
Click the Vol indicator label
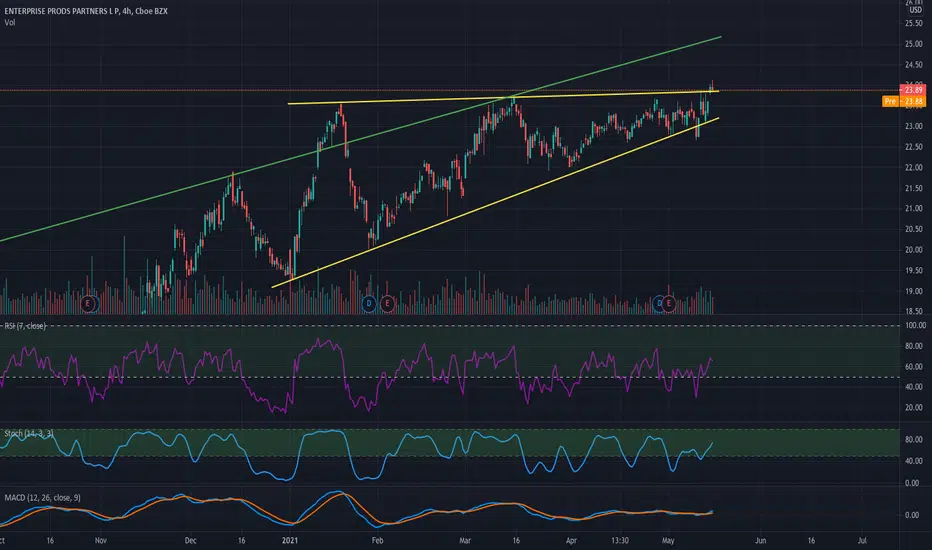10,23
